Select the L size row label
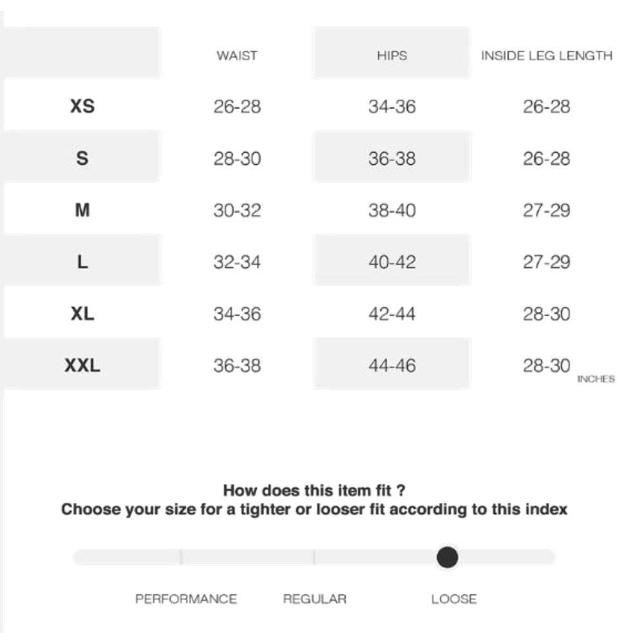The image size is (644, 644). [82, 262]
